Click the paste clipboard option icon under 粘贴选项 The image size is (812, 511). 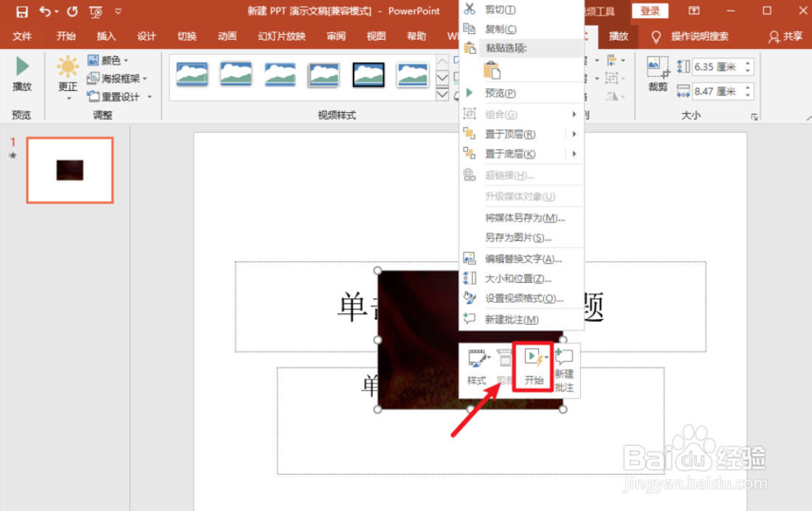(x=492, y=70)
